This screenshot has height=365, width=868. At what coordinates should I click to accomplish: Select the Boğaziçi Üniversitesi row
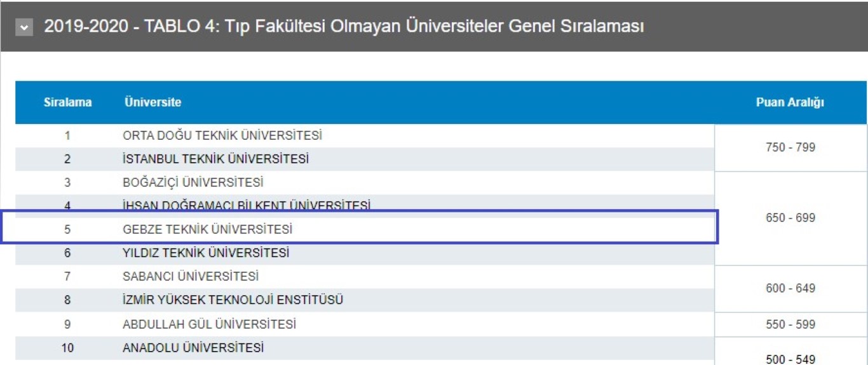[365, 182]
